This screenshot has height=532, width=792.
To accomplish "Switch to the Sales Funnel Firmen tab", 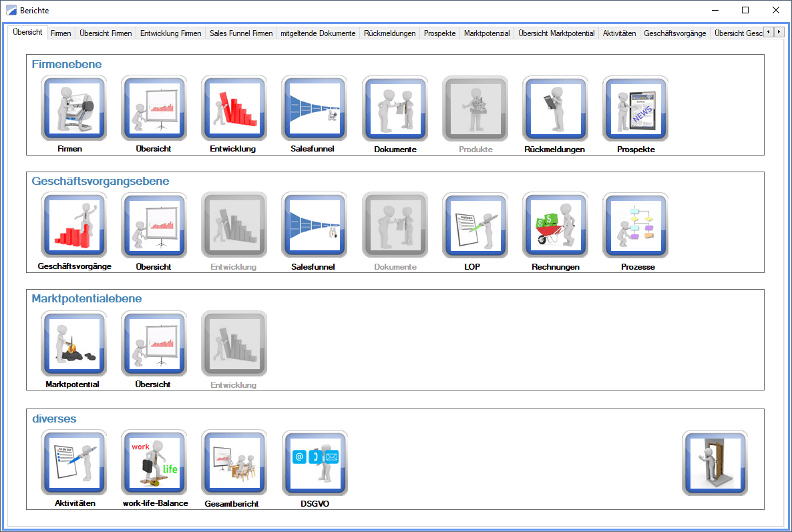I will pyautogui.click(x=240, y=33).
